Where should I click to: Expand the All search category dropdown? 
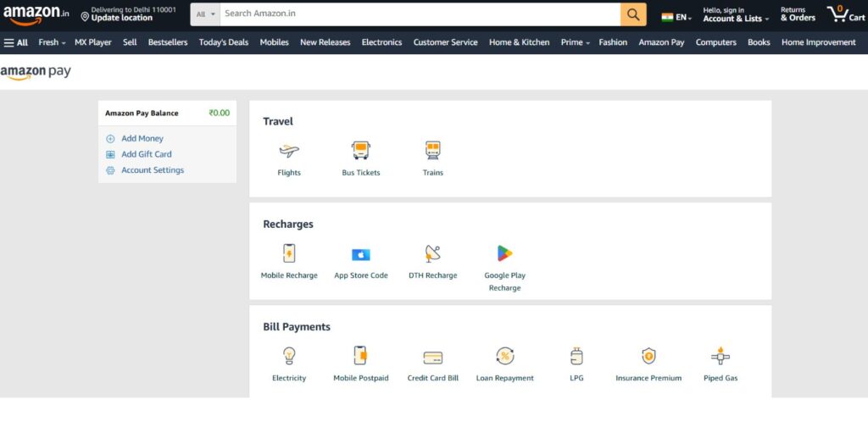[x=205, y=14]
